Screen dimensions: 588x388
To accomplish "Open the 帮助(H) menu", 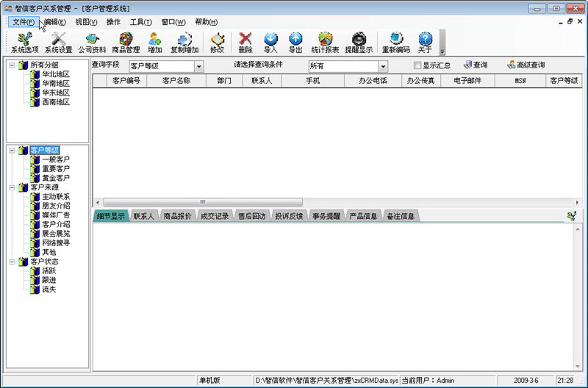I will tap(207, 22).
